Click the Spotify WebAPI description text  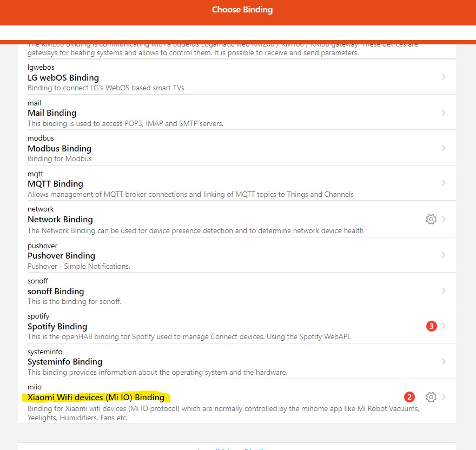[189, 337]
